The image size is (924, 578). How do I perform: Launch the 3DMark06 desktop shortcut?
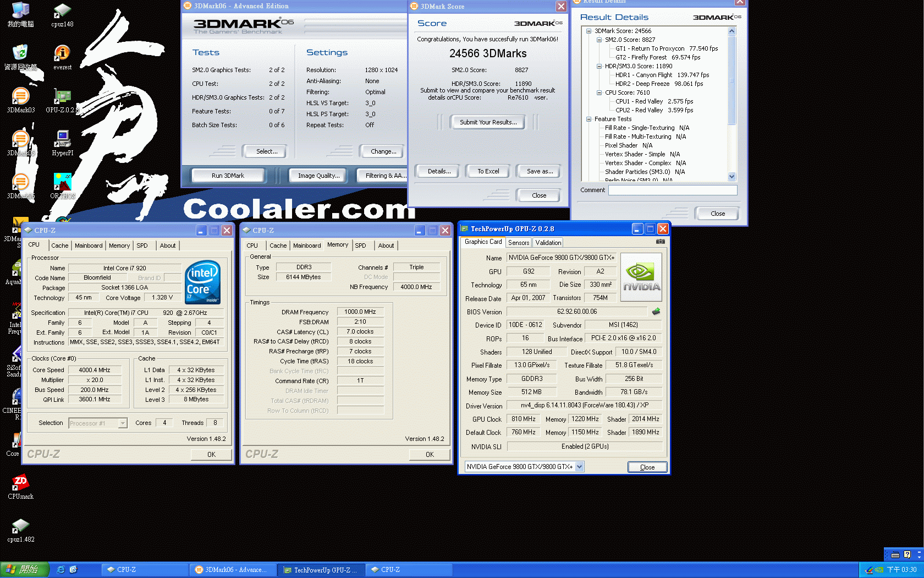(x=20, y=186)
